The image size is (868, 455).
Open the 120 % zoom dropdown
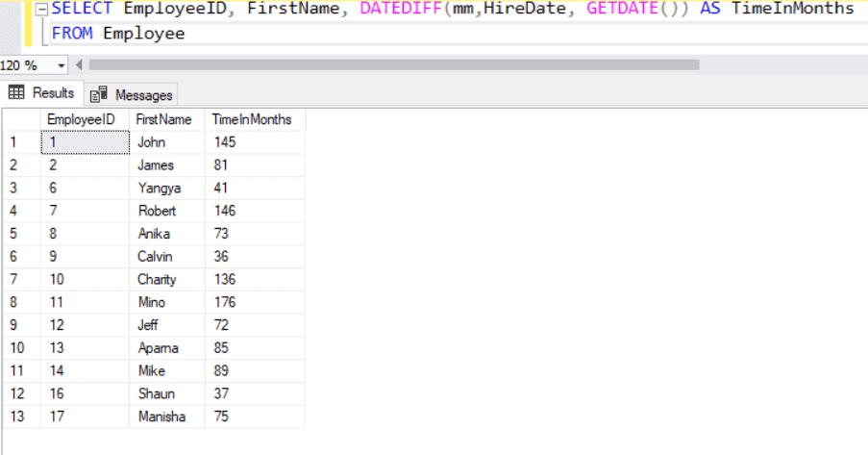click(62, 65)
